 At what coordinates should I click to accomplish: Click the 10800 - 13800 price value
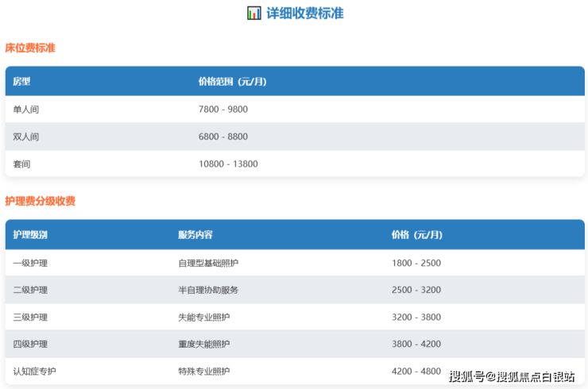[x=228, y=164]
